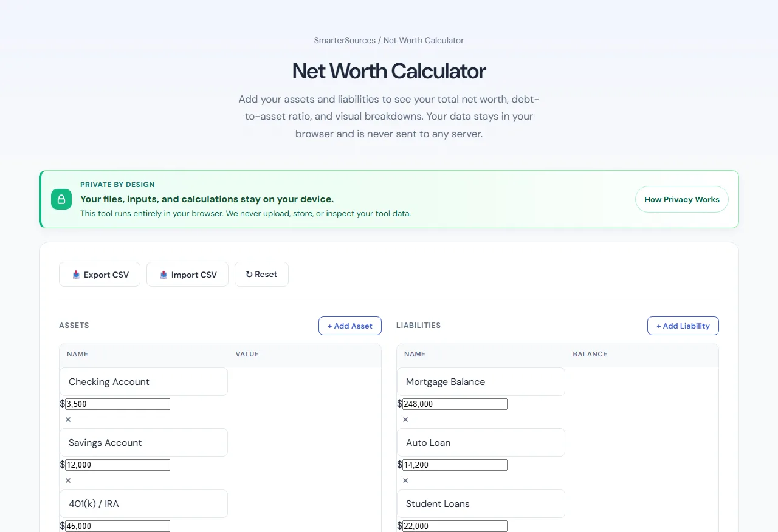Click the upload icon on Import CSV button
The width and height of the screenshot is (778, 532).
pos(163,275)
